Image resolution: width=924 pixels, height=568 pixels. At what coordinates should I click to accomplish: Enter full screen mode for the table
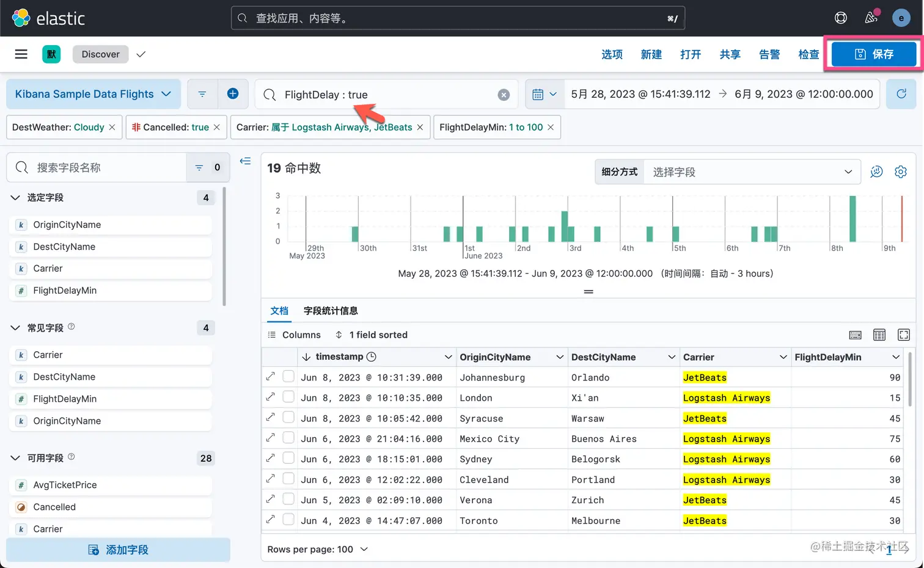pos(904,335)
